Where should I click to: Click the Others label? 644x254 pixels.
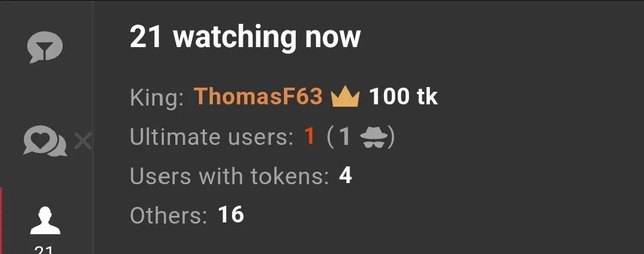click(168, 215)
